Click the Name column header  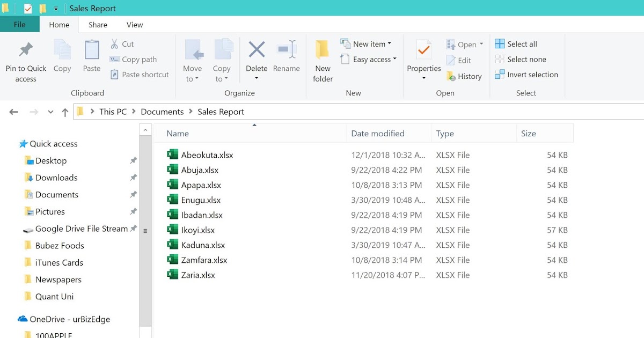pyautogui.click(x=177, y=133)
